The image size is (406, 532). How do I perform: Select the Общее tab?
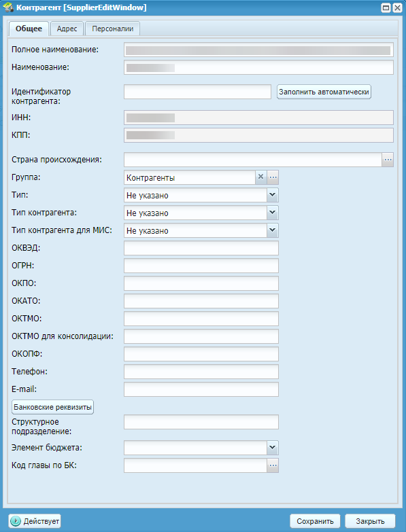pyautogui.click(x=29, y=29)
